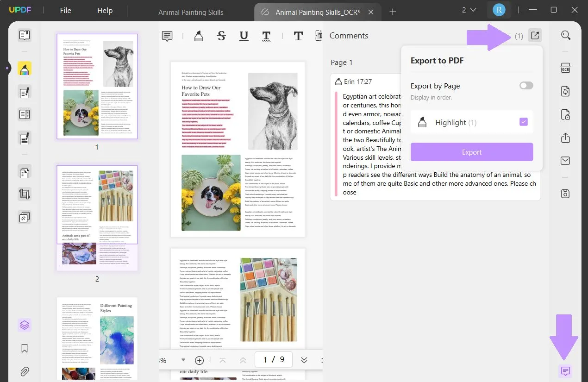This screenshot has width=588, height=382.
Task: Click the Export to PDF title
Action: pyautogui.click(x=437, y=61)
